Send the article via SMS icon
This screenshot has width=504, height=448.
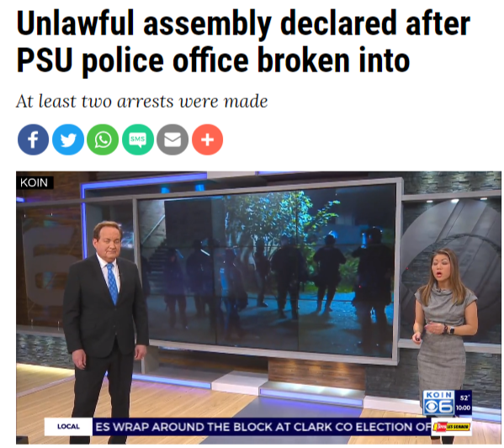138,140
